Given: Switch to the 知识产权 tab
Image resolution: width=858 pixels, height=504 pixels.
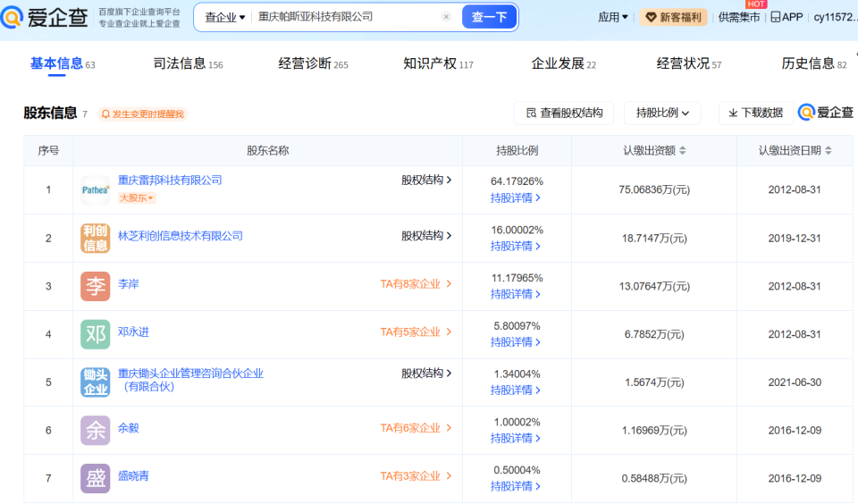Looking at the screenshot, I should pos(438,63).
